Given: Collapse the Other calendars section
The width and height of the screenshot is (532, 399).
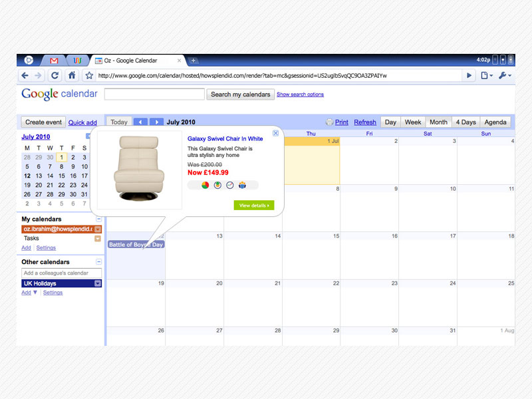Looking at the screenshot, I should [98, 261].
